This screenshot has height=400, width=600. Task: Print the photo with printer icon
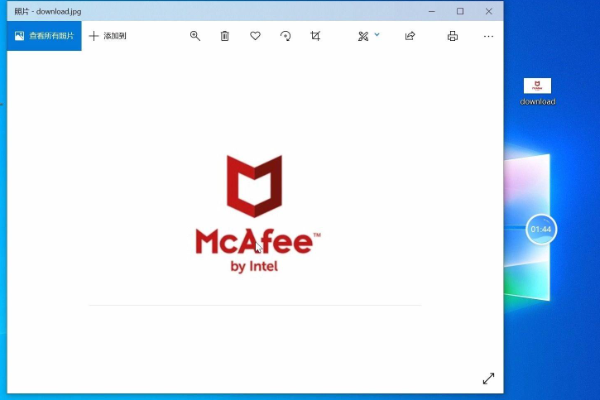click(x=453, y=36)
